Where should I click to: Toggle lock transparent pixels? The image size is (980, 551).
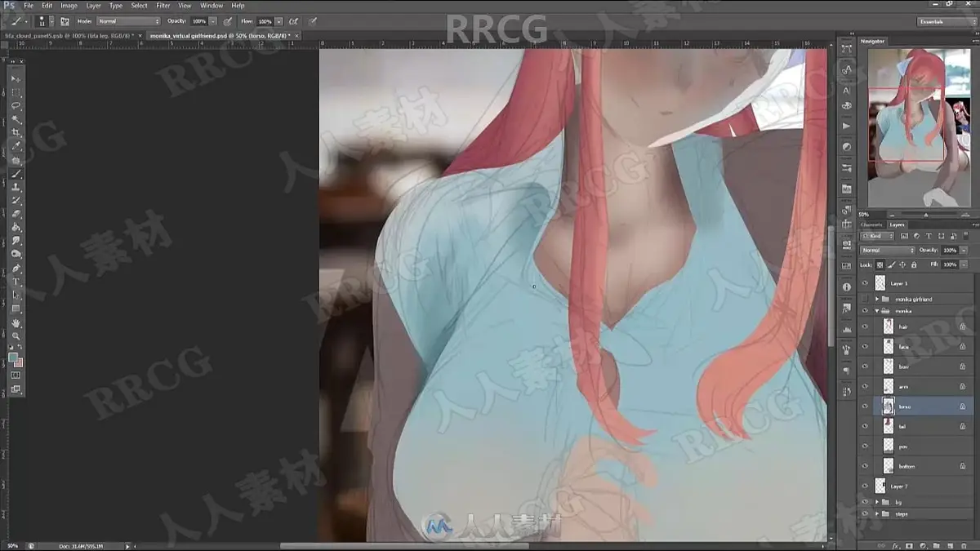[x=880, y=264]
